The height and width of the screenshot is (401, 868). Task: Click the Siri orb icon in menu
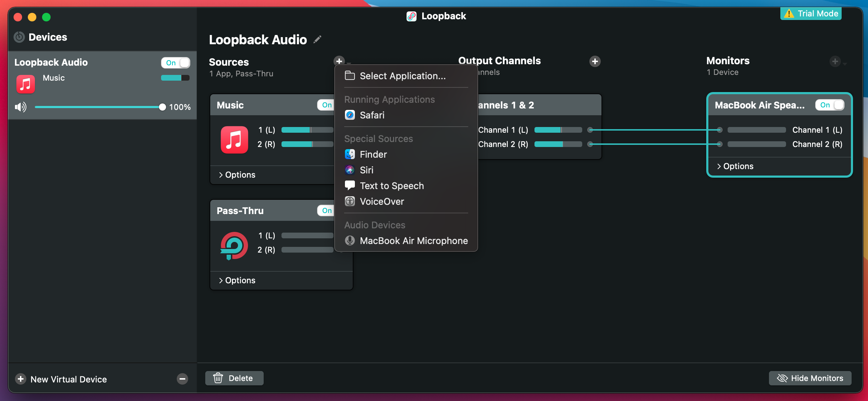coord(350,170)
